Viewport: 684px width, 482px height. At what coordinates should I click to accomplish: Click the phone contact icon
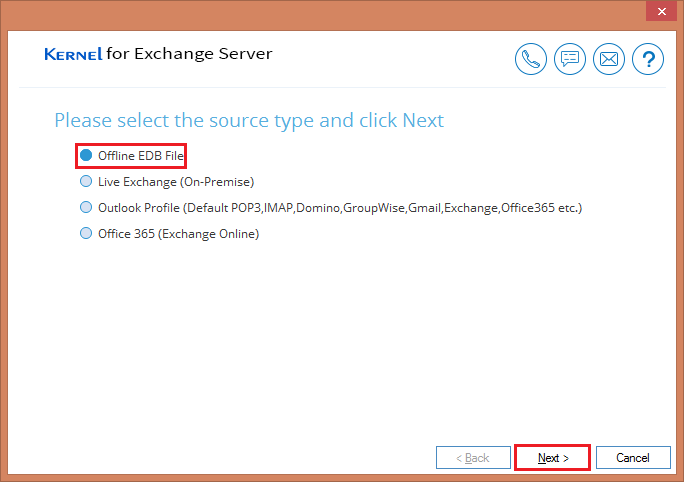click(x=531, y=59)
